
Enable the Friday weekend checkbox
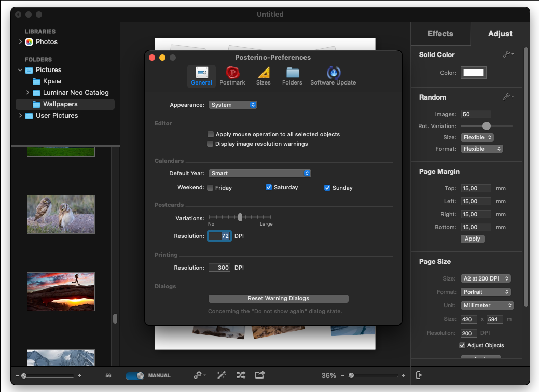pos(211,188)
